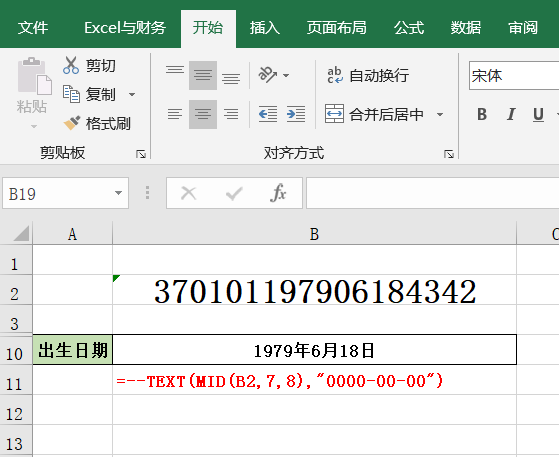Screen dimensions: 559x457
Task: Expand the Copy options dropdown
Action: [132, 94]
